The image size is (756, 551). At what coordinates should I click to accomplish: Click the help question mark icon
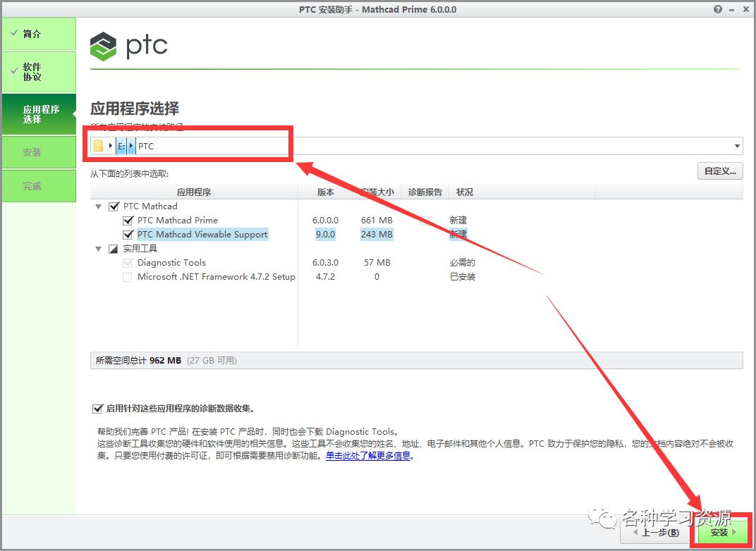(x=718, y=9)
